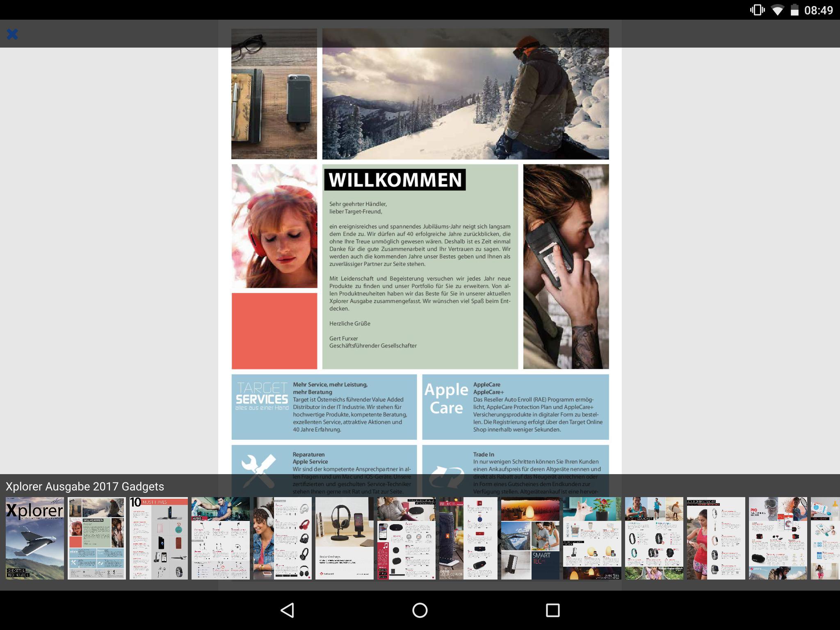Tap the snowboarder mountain photo
Viewport: 840px width, 630px height.
pos(466,94)
